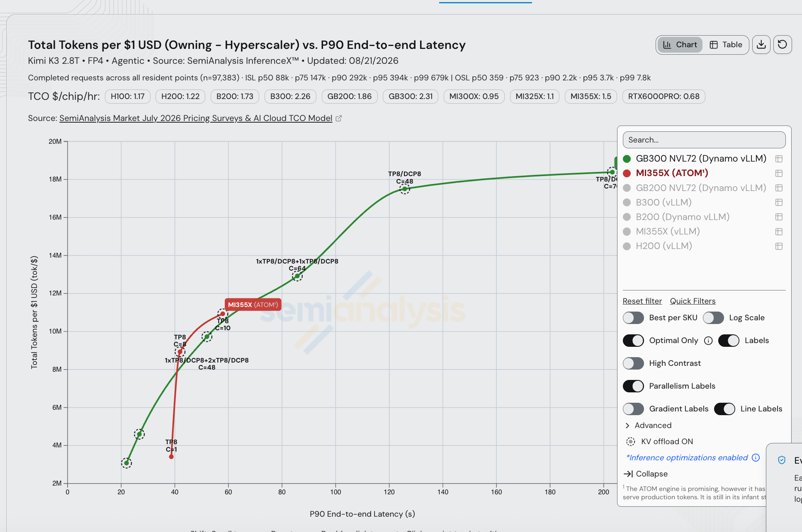Image resolution: width=802 pixels, height=532 pixels.
Task: Click the C=64 green data point
Action: (297, 276)
